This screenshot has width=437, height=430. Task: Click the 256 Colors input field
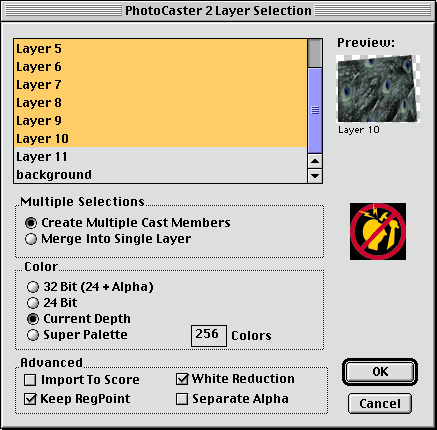[209, 336]
